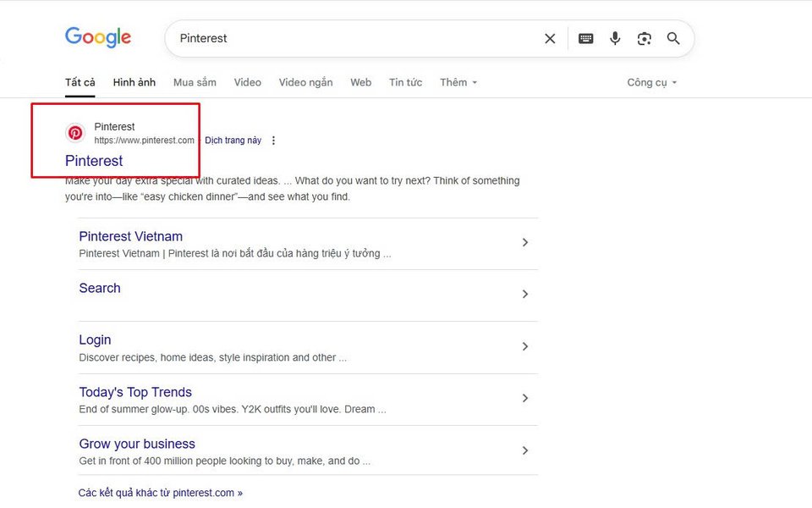Image resolution: width=812 pixels, height=508 pixels.
Task: Expand the Pinterest Vietnam sitelink chevron
Action: click(x=524, y=243)
